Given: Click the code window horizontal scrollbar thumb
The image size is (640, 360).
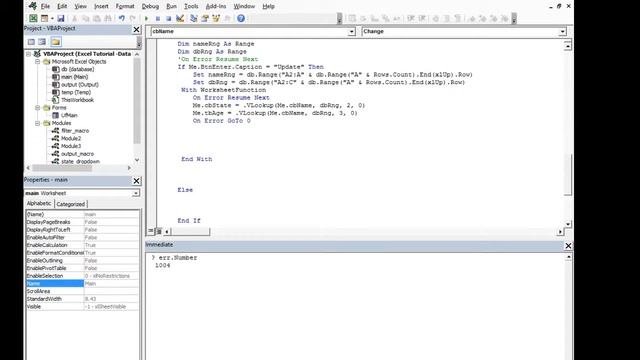Looking at the screenshot, I should 191,231.
